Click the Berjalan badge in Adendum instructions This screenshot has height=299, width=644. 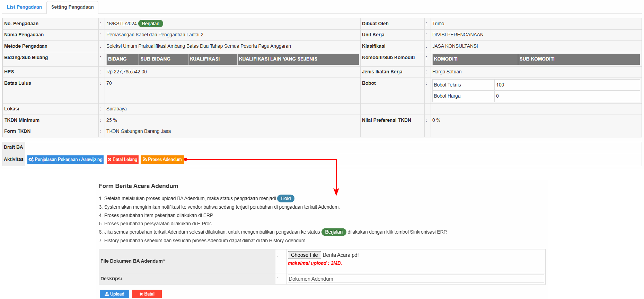(334, 232)
